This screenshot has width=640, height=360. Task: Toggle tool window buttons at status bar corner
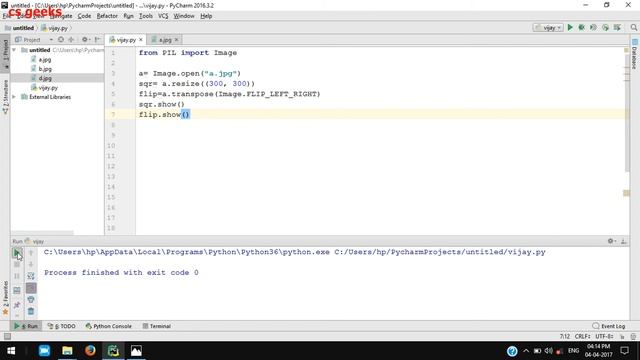click(7, 336)
